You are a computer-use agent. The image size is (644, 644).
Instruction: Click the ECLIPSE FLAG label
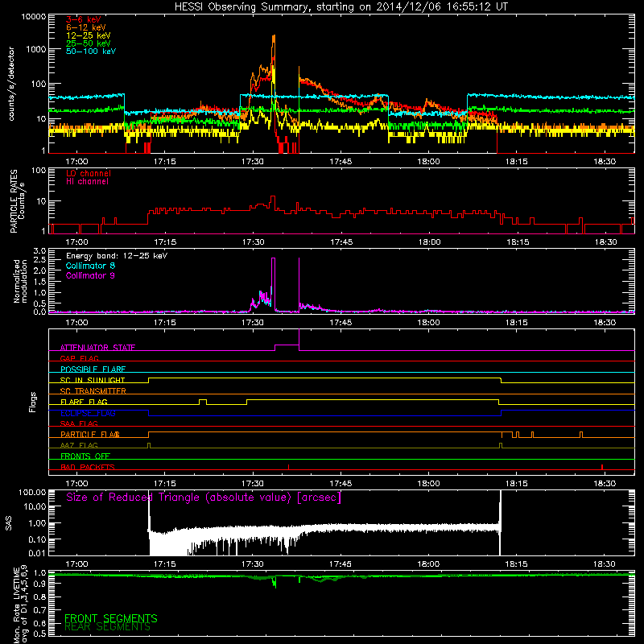point(88,413)
